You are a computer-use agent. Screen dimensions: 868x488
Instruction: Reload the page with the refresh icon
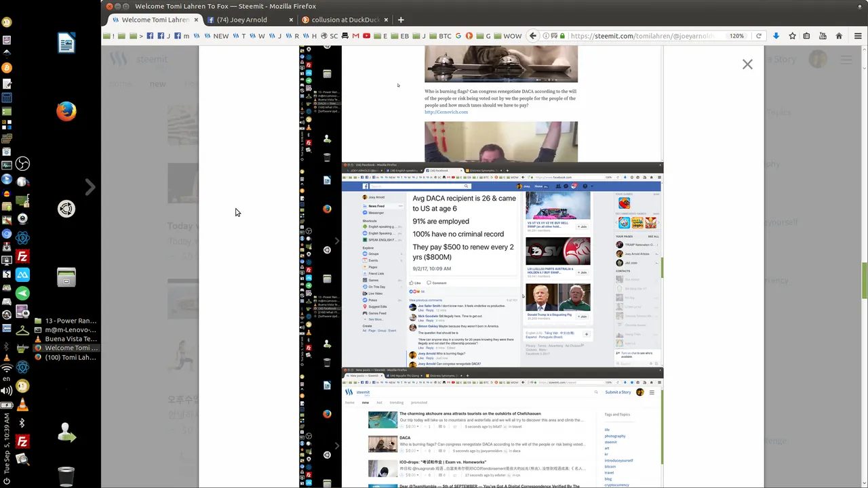click(x=759, y=36)
